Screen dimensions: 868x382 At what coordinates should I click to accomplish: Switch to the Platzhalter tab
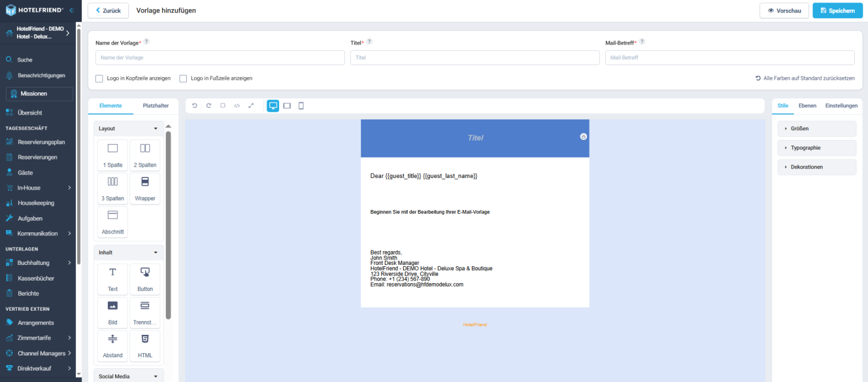pos(156,106)
